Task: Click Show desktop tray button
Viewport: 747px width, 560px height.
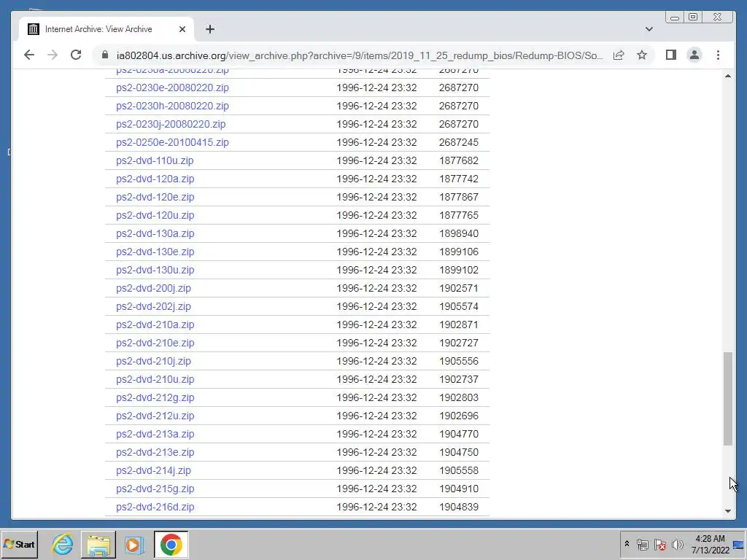Action: click(x=740, y=544)
